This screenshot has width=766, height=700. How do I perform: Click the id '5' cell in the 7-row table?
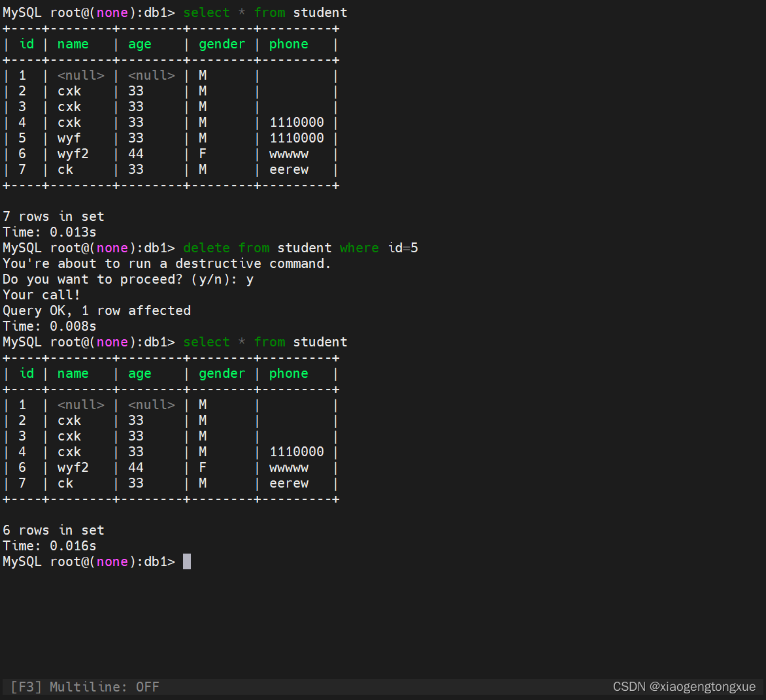(x=22, y=139)
